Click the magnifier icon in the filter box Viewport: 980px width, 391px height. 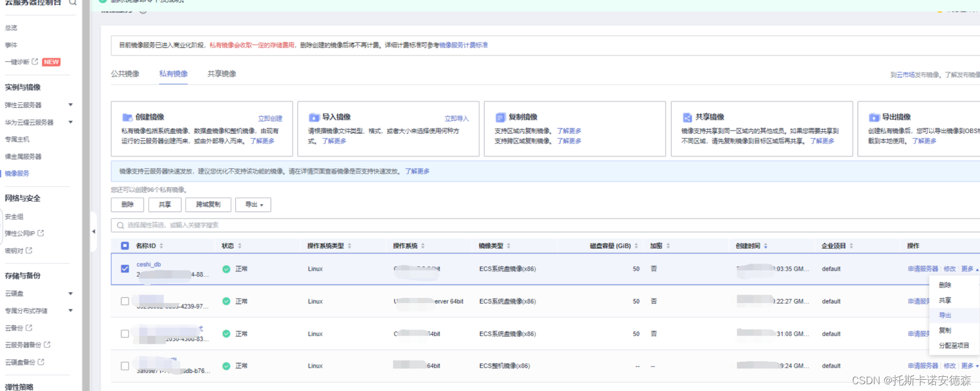click(120, 225)
